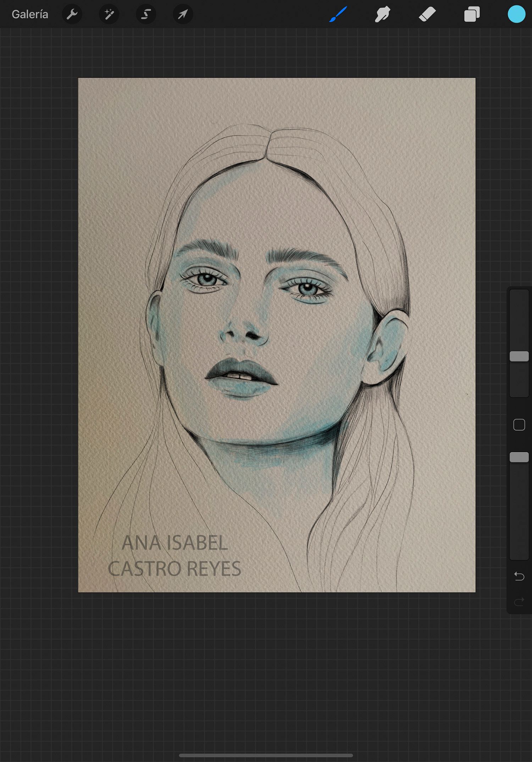532x762 pixels.
Task: Open the Layers panel
Action: pos(472,15)
